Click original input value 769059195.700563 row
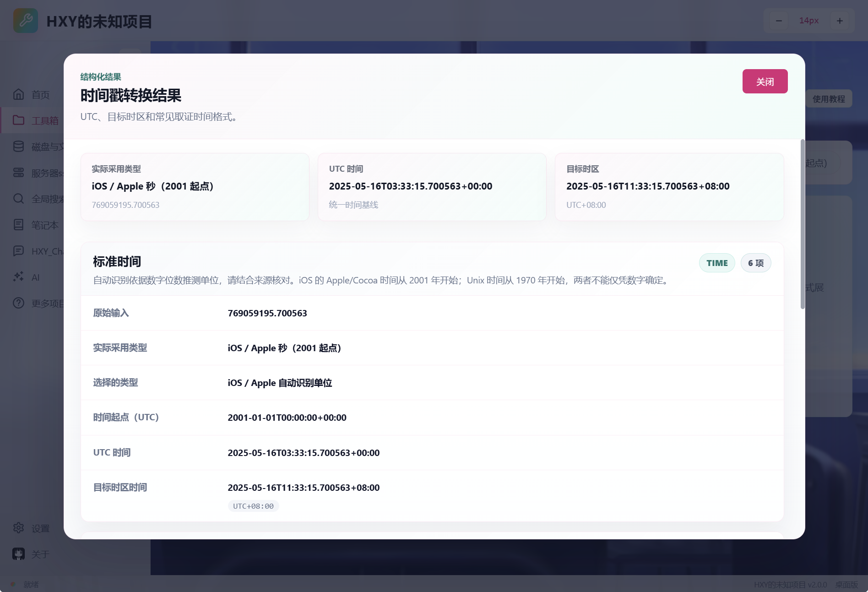The image size is (868, 592). 432,313
